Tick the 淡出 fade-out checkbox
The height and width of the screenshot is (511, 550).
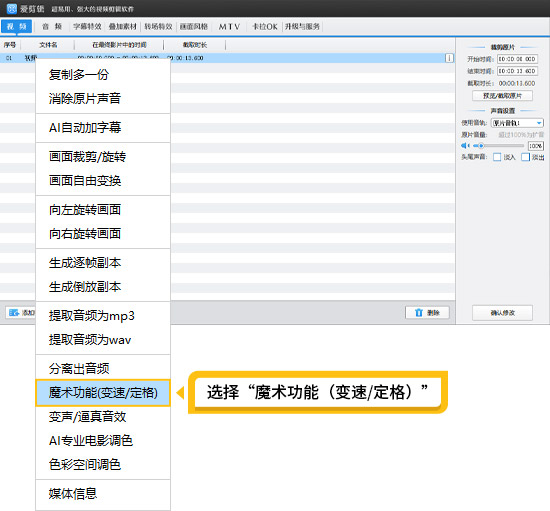(x=525, y=157)
